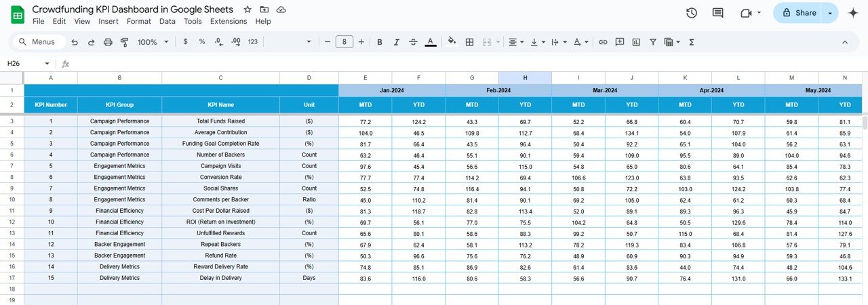Screen dimensions: 868x305
Task: Open the Insert menu
Action: 108,21
